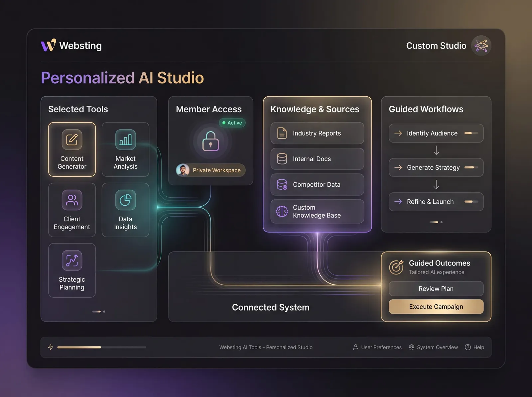
Task: Click the footer progress bar
Action: pyautogui.click(x=101, y=347)
